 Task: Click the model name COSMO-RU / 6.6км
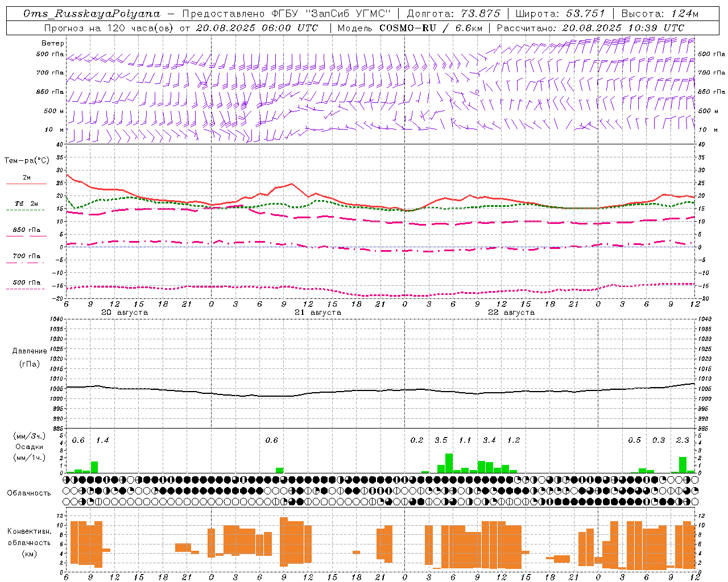pyautogui.click(x=432, y=28)
